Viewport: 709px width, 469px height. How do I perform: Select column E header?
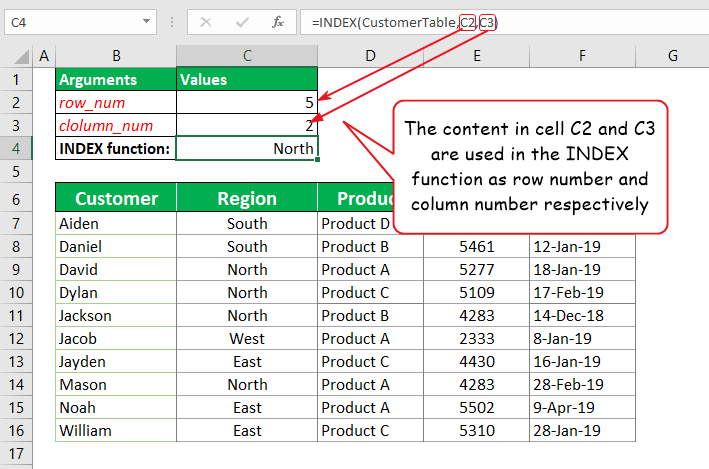click(477, 56)
